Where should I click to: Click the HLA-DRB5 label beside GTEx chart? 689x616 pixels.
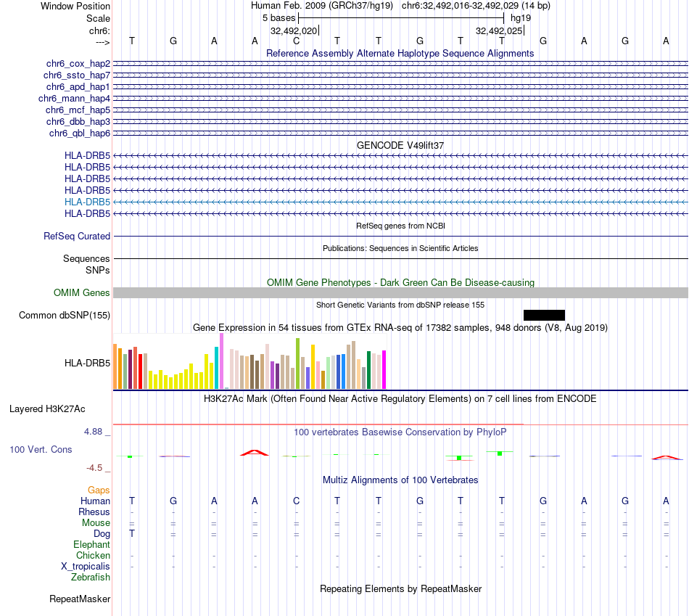87,364
